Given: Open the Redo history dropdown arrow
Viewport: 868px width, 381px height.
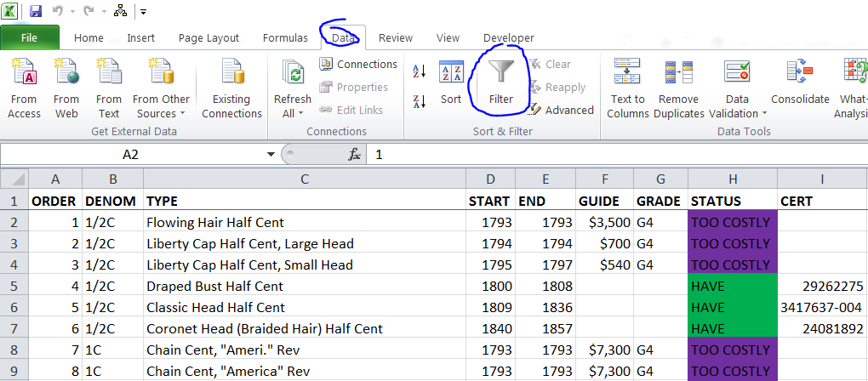Looking at the screenshot, I should (x=104, y=11).
